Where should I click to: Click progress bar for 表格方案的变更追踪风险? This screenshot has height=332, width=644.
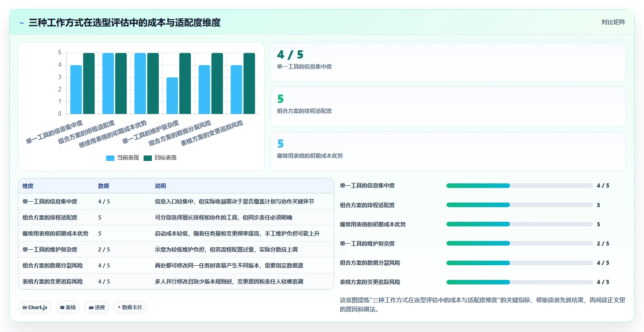520,282
